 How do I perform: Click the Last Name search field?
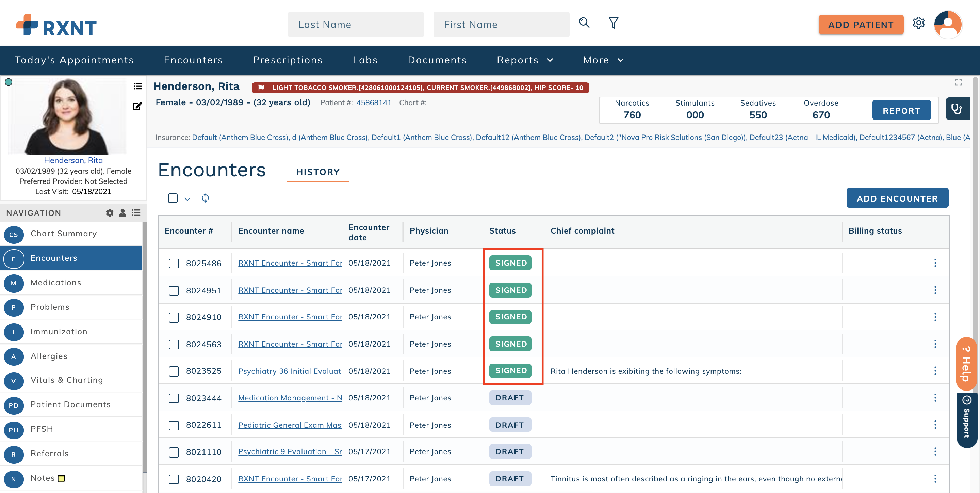[x=355, y=25]
